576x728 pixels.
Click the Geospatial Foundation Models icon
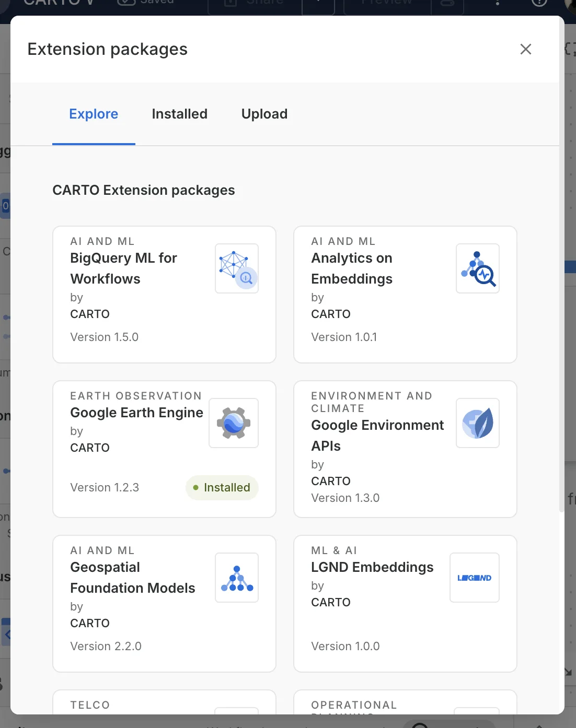(x=237, y=578)
